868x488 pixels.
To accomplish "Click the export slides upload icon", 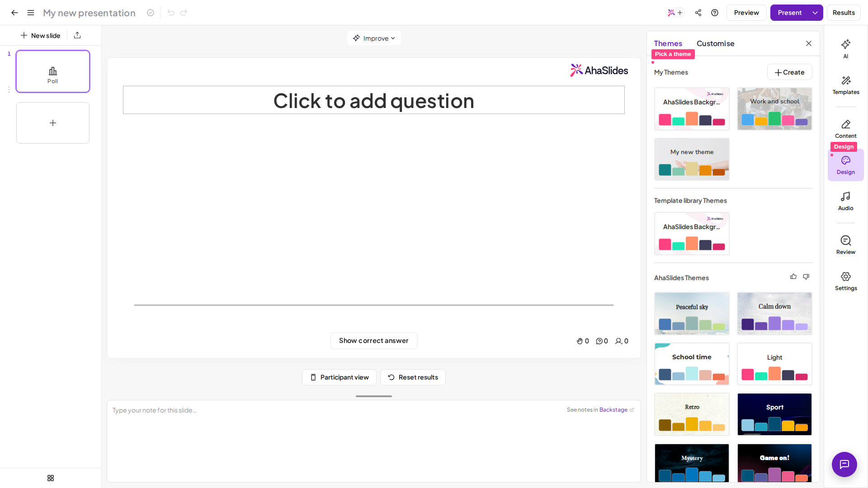I will 77,35.
